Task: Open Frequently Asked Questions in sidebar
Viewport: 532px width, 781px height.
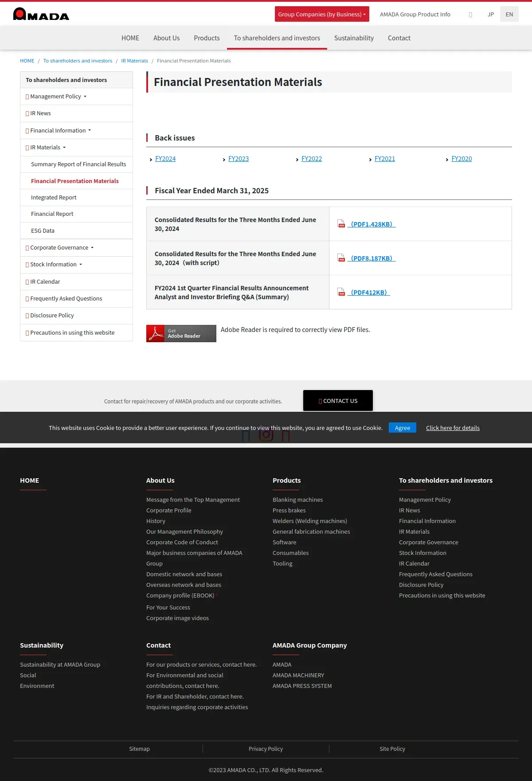Action: (76, 299)
